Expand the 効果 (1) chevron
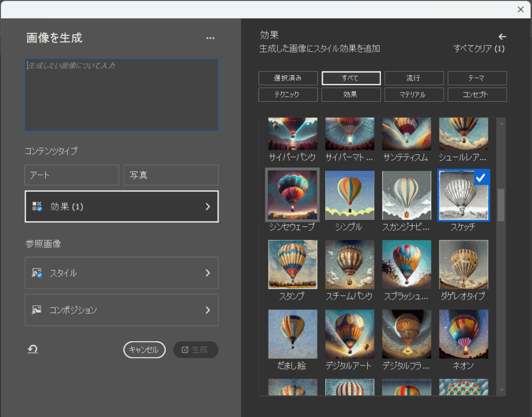This screenshot has height=417, width=532. (208, 207)
